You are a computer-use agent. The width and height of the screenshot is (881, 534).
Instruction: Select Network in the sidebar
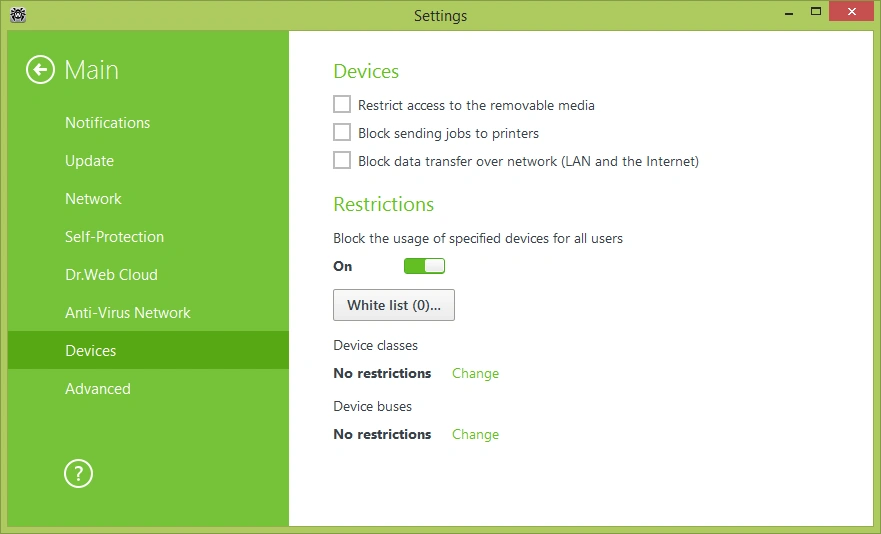[93, 199]
